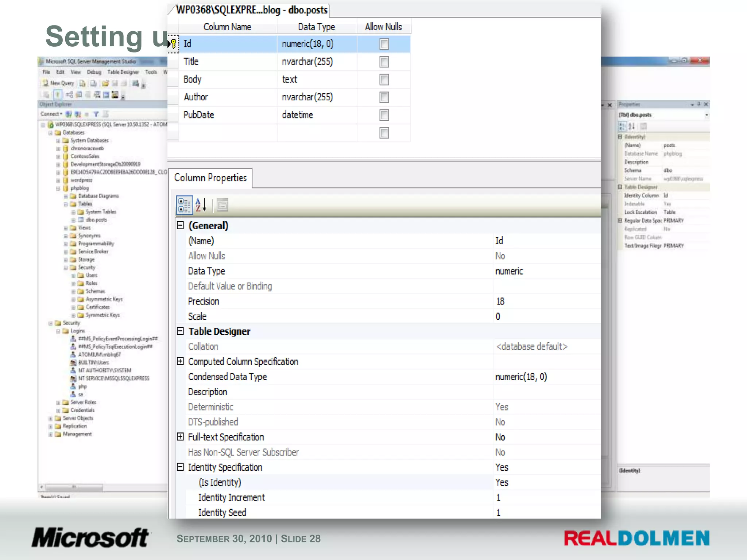
Task: Toggle Allow Nulls for Author column
Action: click(384, 97)
